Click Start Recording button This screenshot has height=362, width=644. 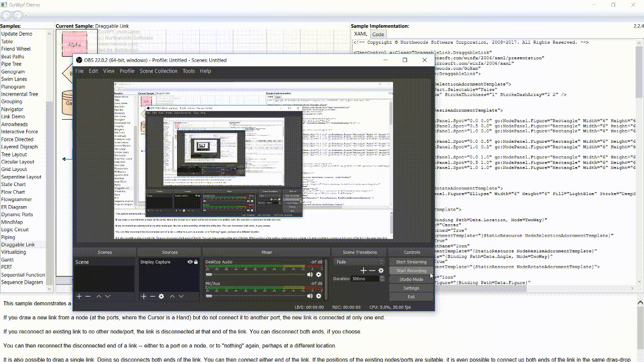coord(411,270)
